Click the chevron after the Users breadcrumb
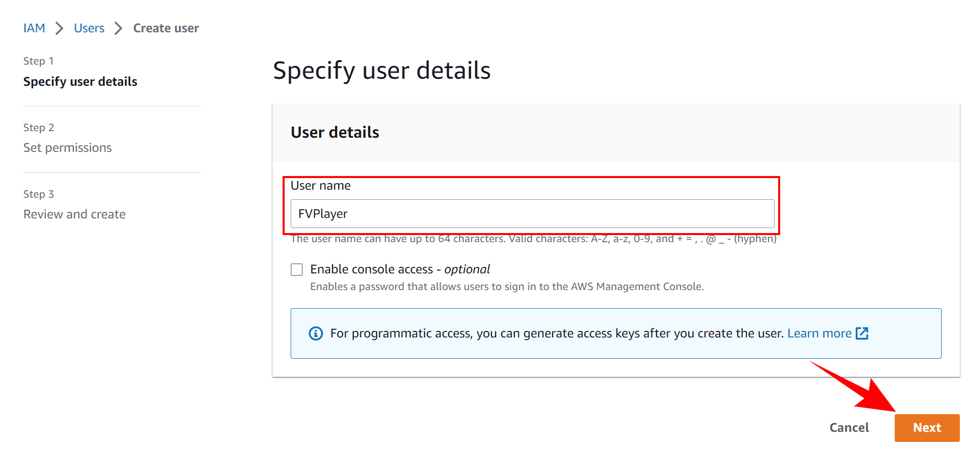This screenshot has height=454, width=980. coord(119,28)
